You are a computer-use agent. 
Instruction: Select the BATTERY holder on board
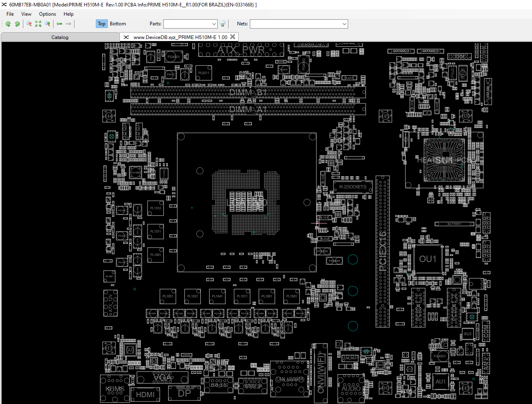pos(454,224)
